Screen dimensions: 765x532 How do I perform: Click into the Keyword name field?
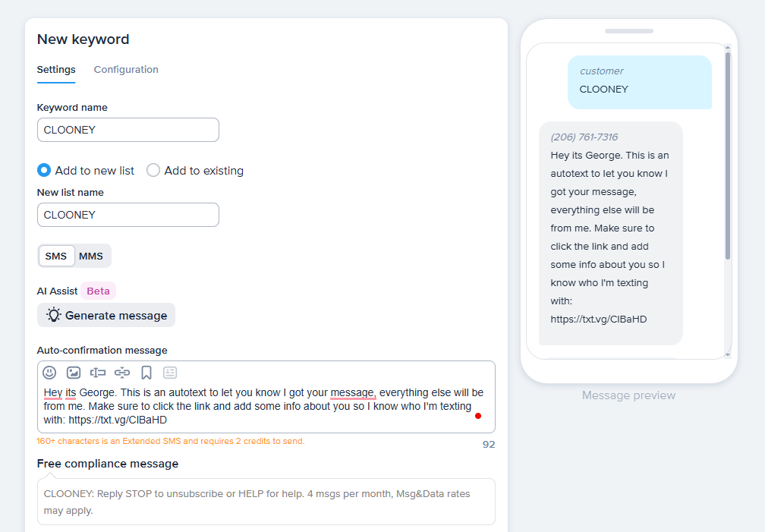pyautogui.click(x=128, y=130)
